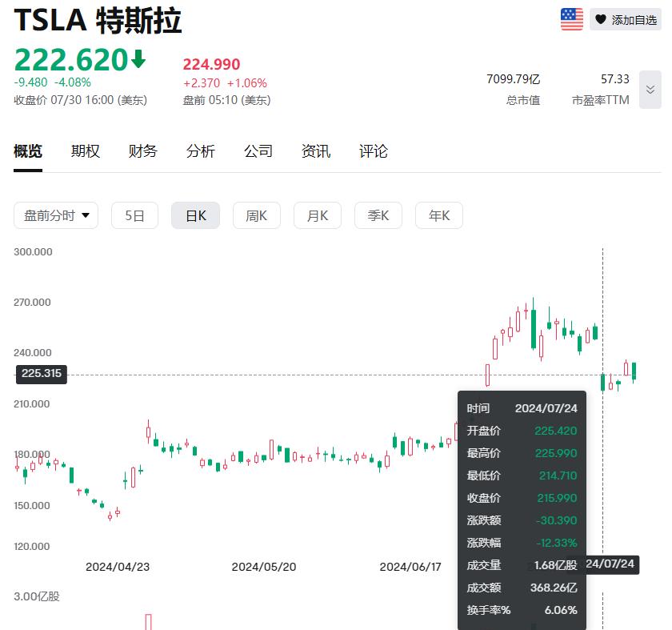Click the tooltip change percent -12.33%
Screen dimensions: 672x630
tap(556, 543)
